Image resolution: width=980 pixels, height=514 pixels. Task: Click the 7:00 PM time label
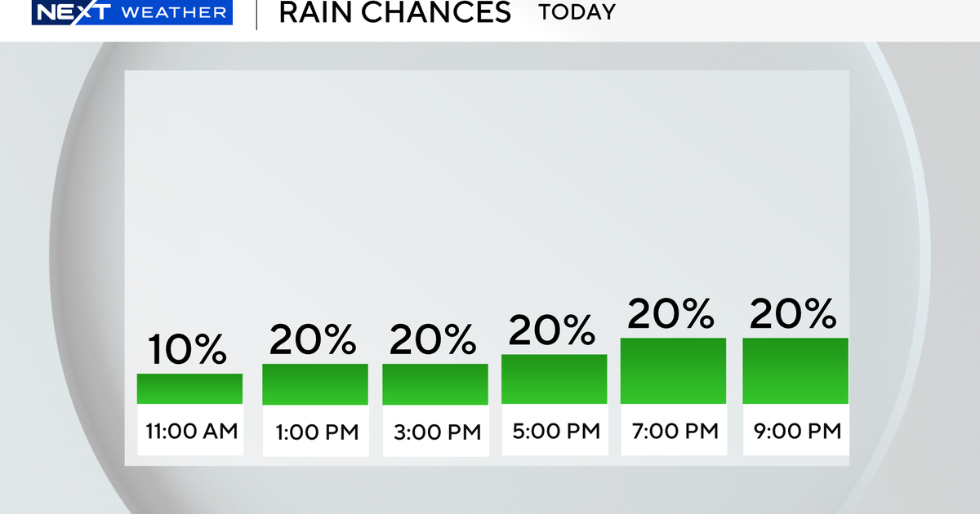click(x=673, y=430)
